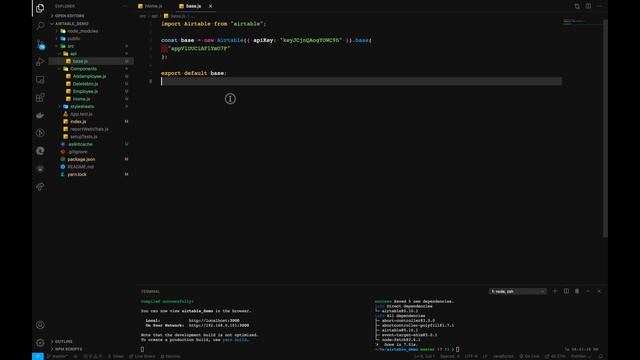Maximize the terminal panel with the caret icon
The width and height of the screenshot is (640, 360).
point(588,291)
